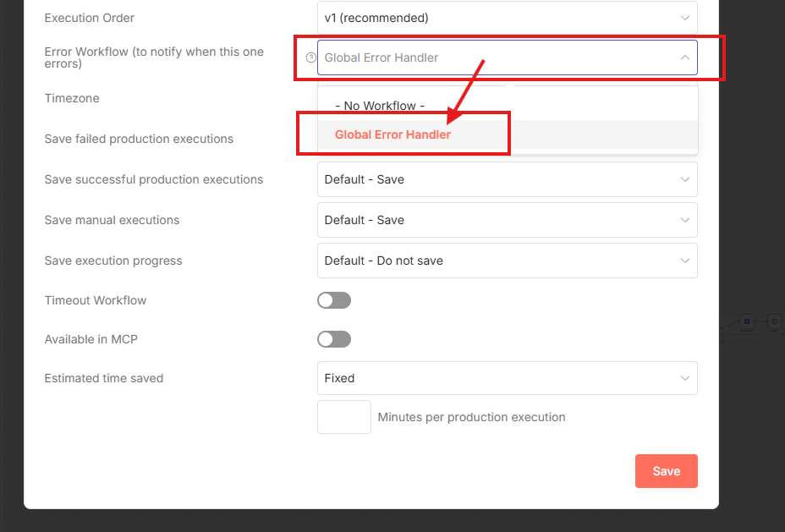Open the 'Default - Do not save' dropdown
The image size is (785, 532).
tap(506, 261)
